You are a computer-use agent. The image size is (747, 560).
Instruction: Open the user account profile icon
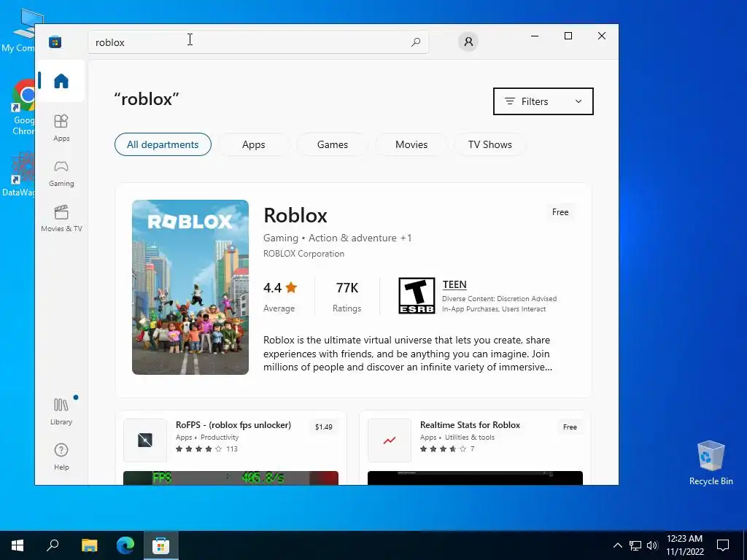click(x=468, y=42)
